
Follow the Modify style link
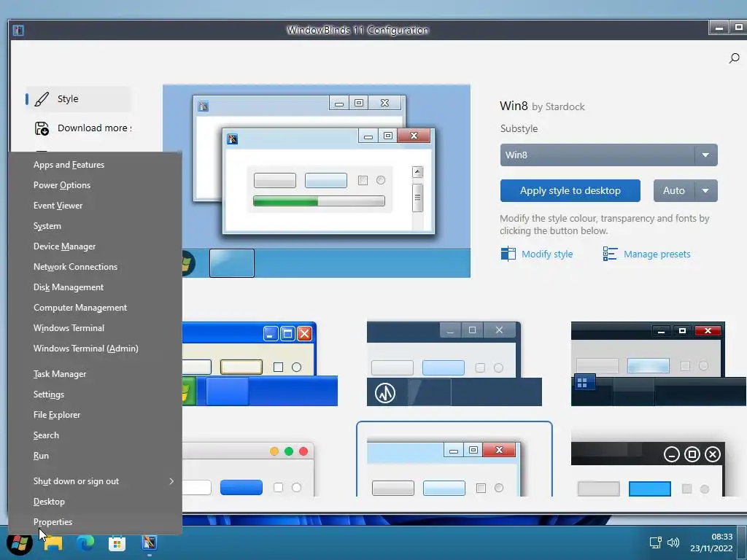547,254
